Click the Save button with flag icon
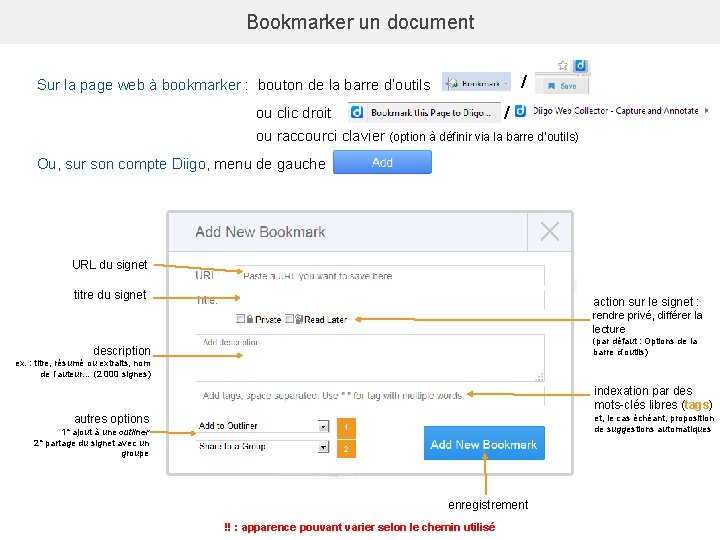 562,85
